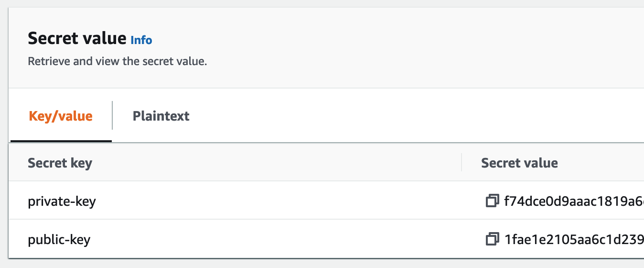Image resolution: width=644 pixels, height=268 pixels.
Task: Click the value text starting with 1fae1e2105
Action: point(574,239)
